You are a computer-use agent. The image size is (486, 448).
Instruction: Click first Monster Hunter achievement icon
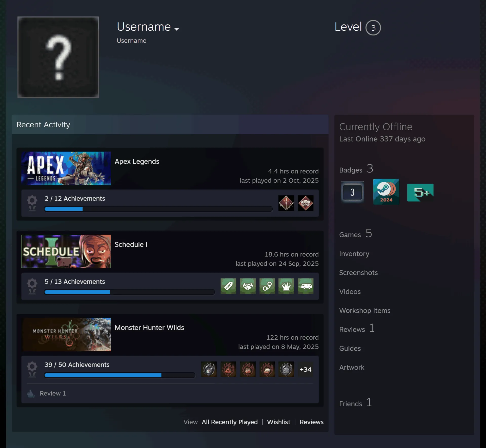209,369
